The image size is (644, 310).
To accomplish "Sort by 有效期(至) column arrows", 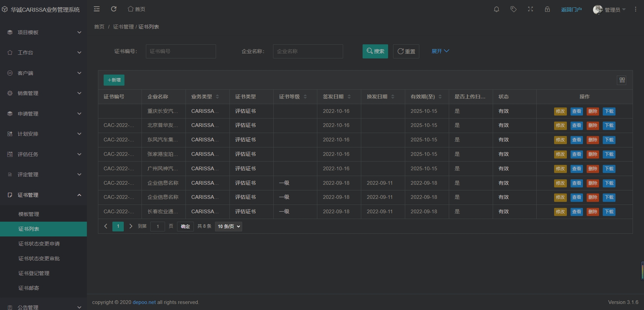I will 440,97.
